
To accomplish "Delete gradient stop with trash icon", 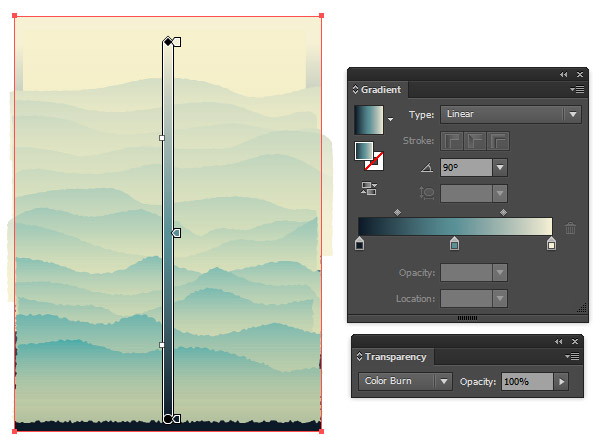I will click(570, 228).
